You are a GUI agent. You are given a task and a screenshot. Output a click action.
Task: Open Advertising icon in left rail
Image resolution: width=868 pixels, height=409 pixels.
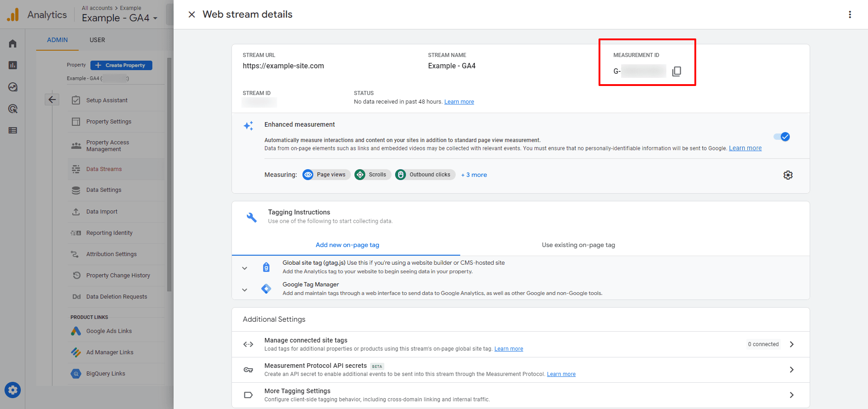pos(13,109)
